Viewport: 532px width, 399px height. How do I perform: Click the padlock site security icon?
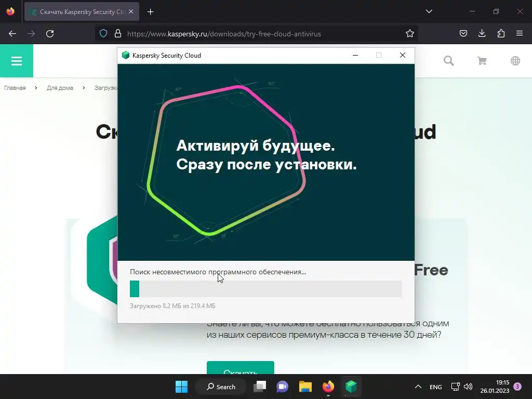[118, 34]
